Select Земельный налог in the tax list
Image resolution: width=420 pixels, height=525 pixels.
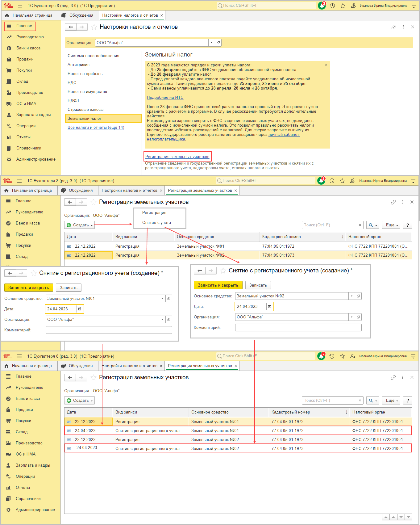pyautogui.click(x=103, y=119)
